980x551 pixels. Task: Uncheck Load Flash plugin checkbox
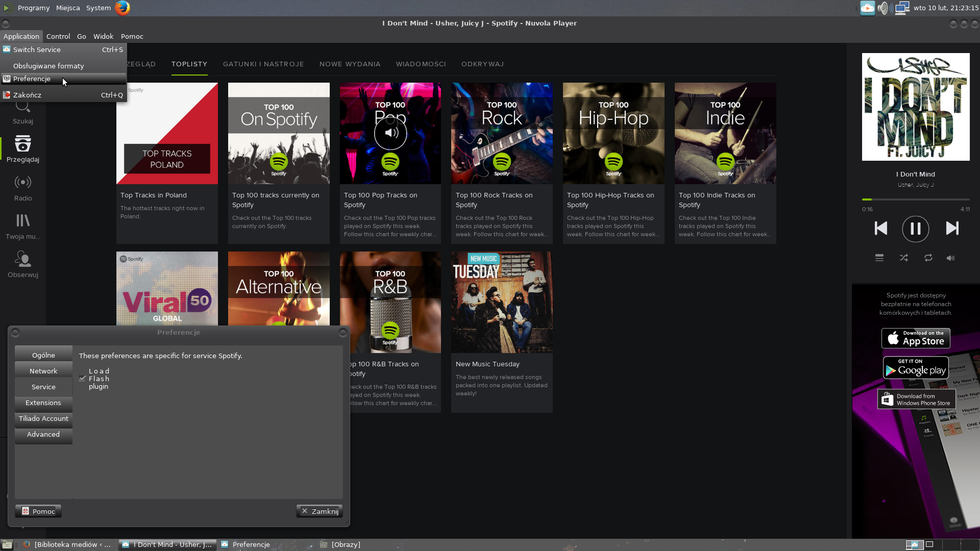pyautogui.click(x=82, y=379)
